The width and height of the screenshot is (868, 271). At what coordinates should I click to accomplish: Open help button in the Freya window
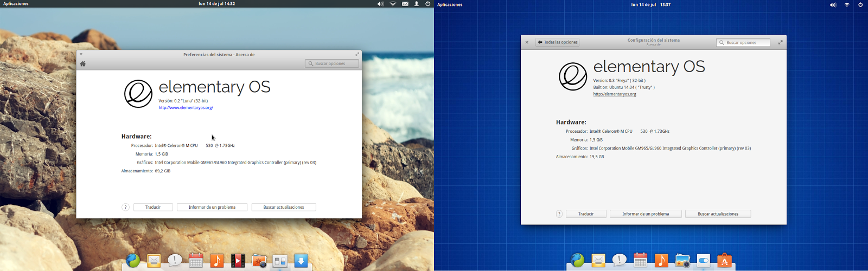coord(559,214)
